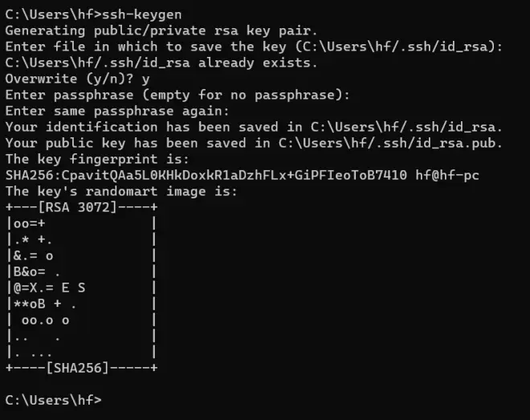Click the ssh-keygen command text
530x420 pixels.
click(141, 15)
